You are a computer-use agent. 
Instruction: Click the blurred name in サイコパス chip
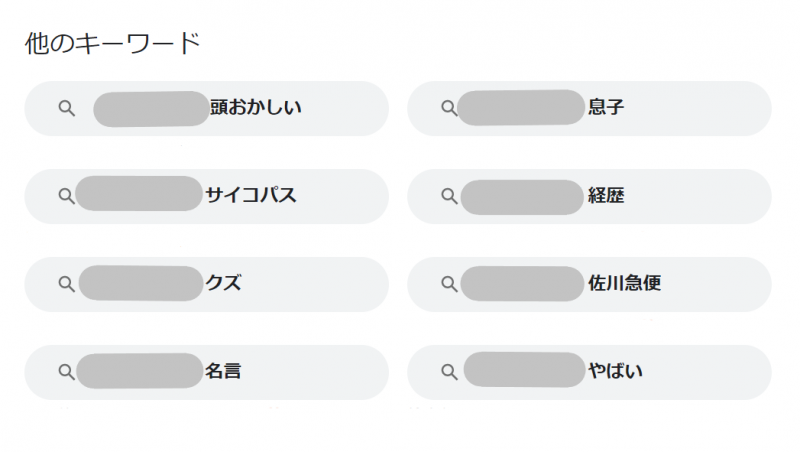pyautogui.click(x=139, y=194)
